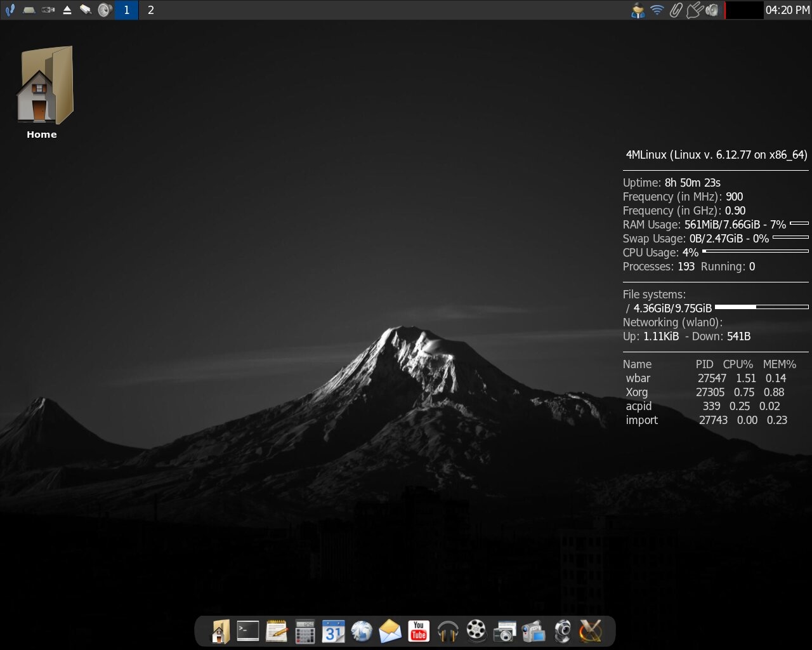
Task: Open the terminal from the dock
Action: pos(247,631)
